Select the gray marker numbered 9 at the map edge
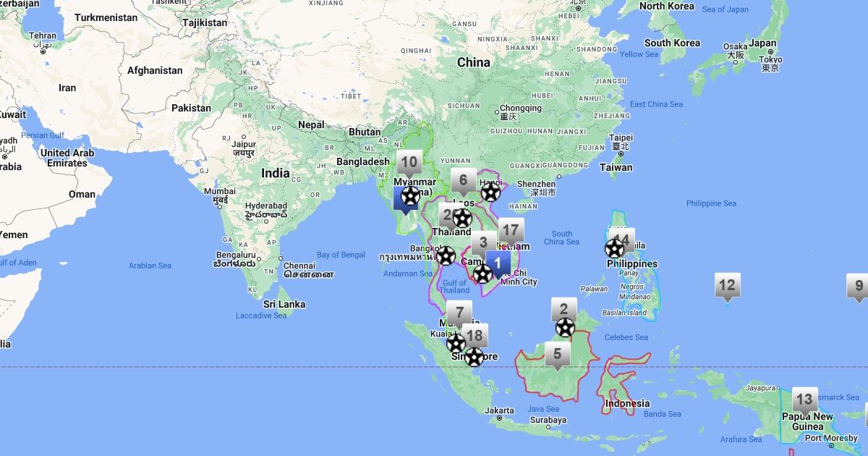 859,286
